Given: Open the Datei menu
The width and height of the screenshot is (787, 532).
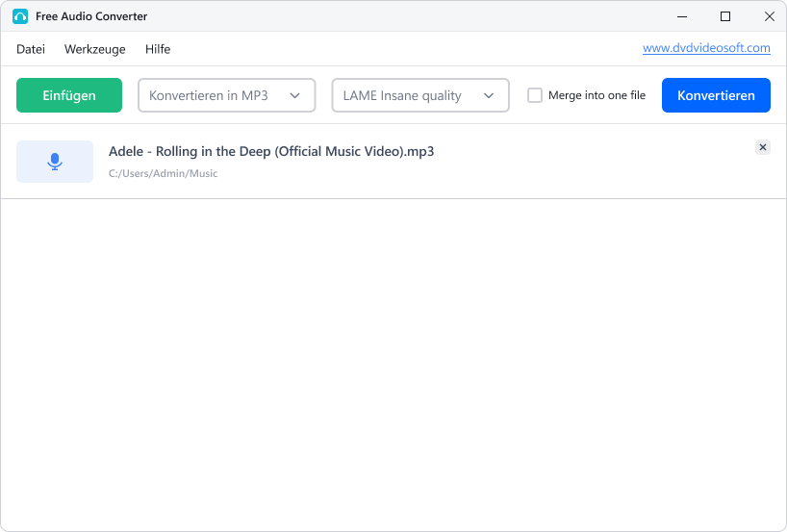Looking at the screenshot, I should [x=31, y=49].
